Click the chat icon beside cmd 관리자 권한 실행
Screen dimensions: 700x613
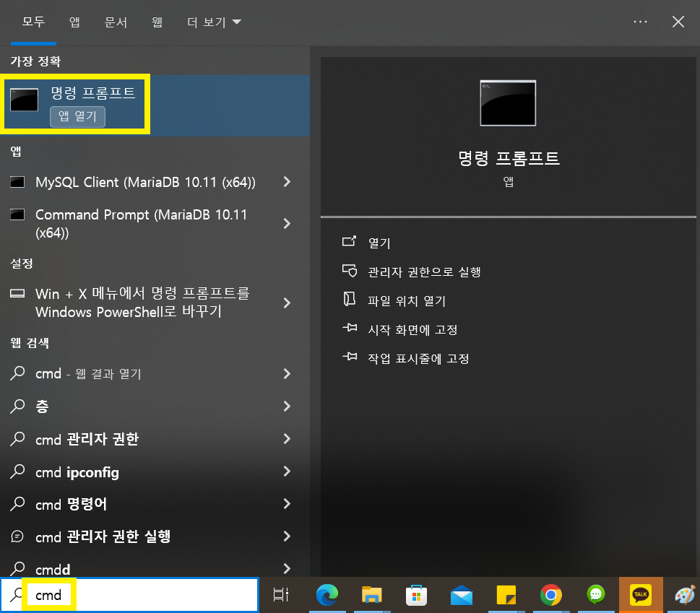(x=17, y=536)
